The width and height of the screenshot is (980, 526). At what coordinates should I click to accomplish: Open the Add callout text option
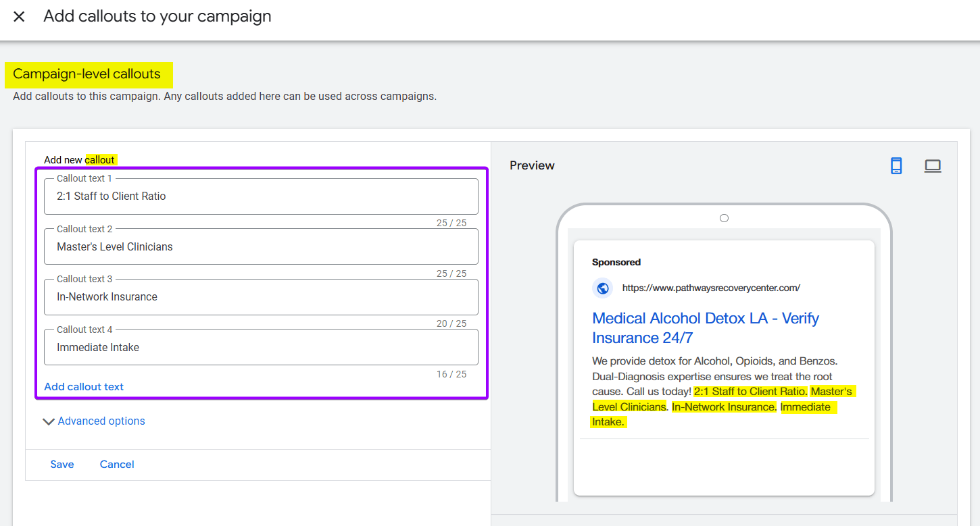(84, 386)
